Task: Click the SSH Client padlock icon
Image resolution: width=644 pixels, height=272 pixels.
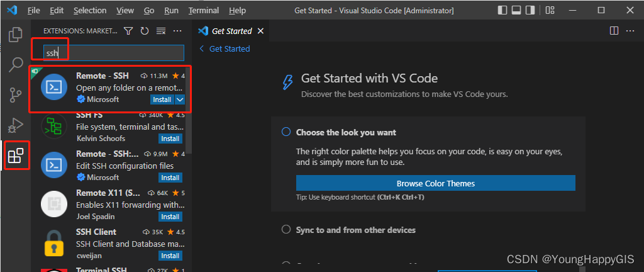Action: tap(54, 243)
